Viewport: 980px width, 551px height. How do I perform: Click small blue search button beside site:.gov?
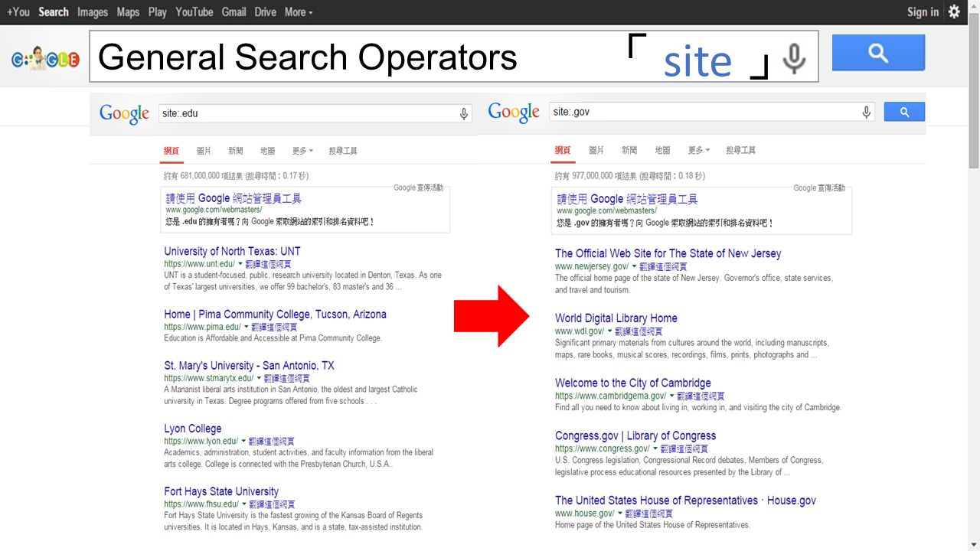click(x=904, y=112)
